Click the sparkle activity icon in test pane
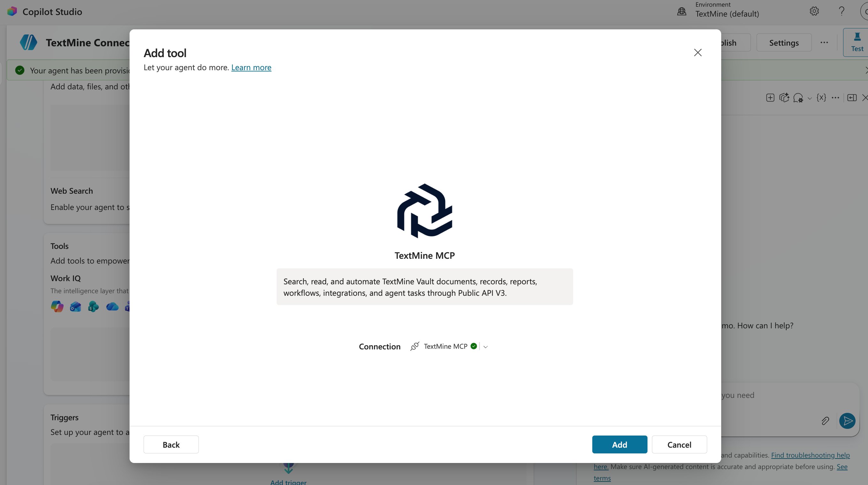The image size is (868, 485). pos(784,98)
